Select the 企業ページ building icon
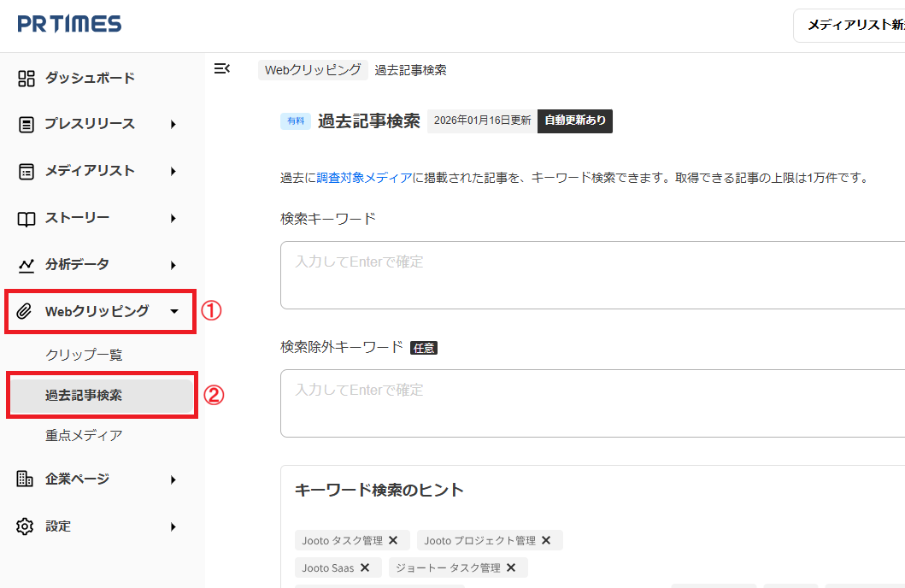Image resolution: width=905 pixels, height=588 pixels. [25, 479]
